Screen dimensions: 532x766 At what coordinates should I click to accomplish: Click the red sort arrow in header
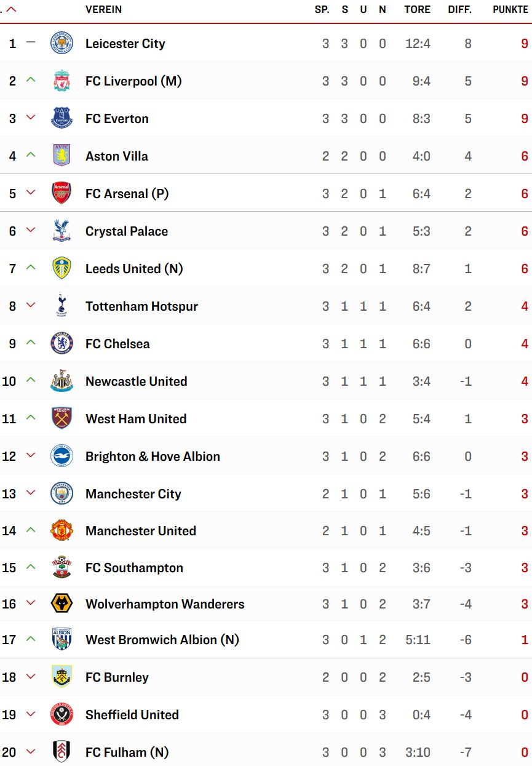(x=11, y=9)
